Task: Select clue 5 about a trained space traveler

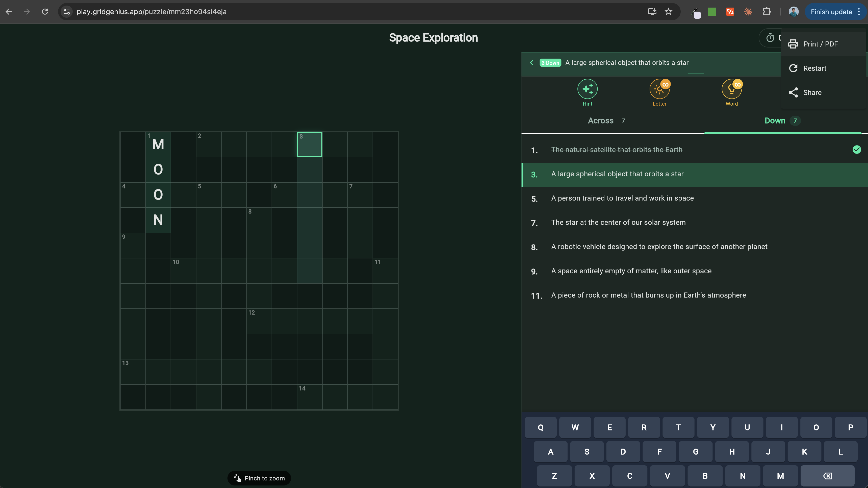Action: [622, 199]
